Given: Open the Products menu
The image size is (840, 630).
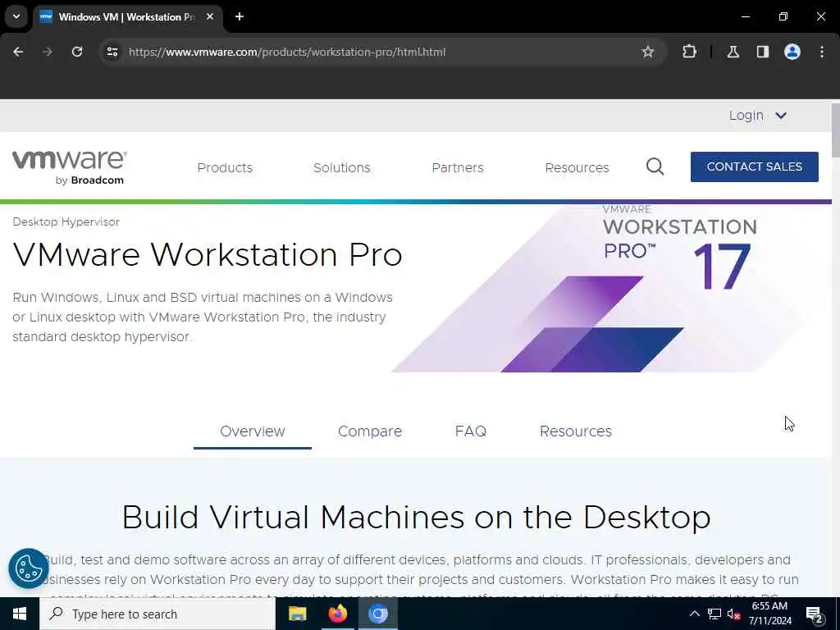Looking at the screenshot, I should click(x=225, y=167).
